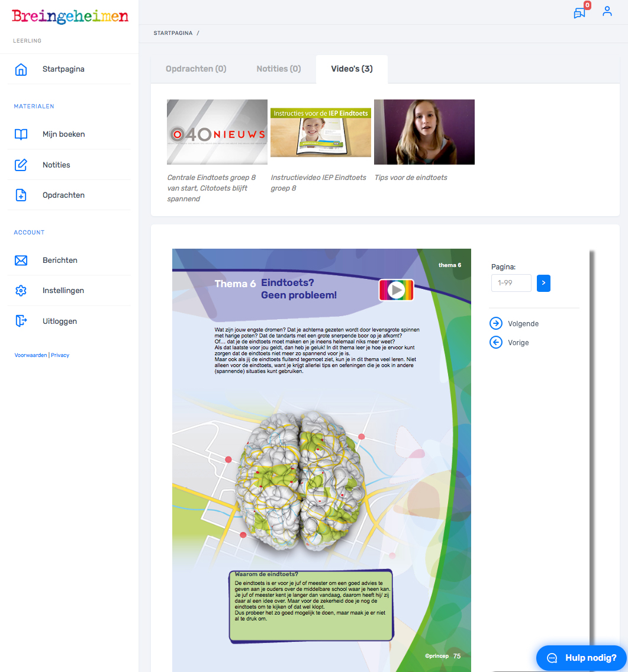This screenshot has height=672, width=628.
Task: Open the girl's eindtoets tips video thumbnail
Action: 424,132
